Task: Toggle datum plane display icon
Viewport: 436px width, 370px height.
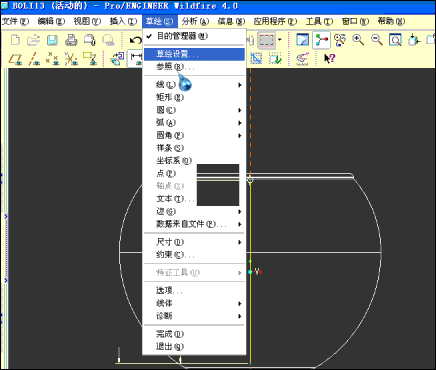Action: [15, 59]
